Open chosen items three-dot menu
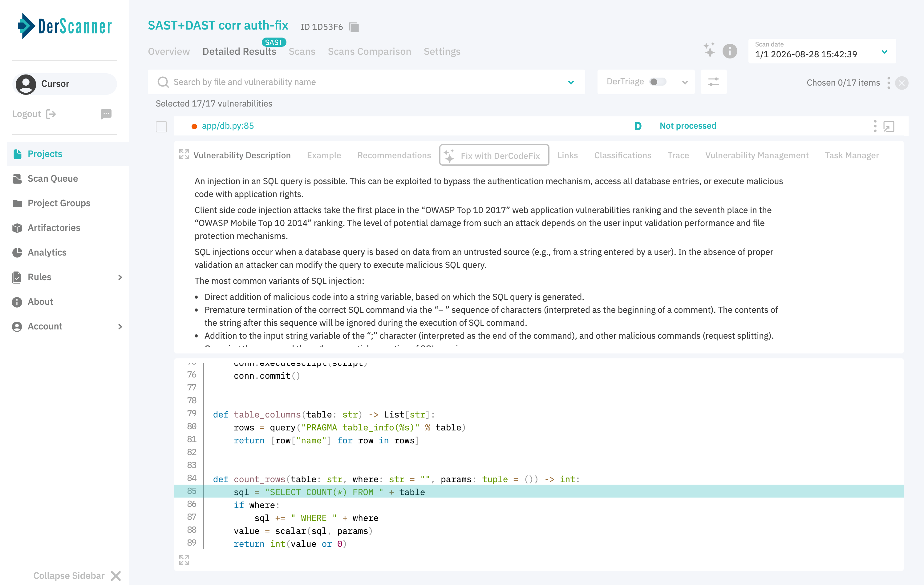The height and width of the screenshot is (585, 924). (889, 83)
